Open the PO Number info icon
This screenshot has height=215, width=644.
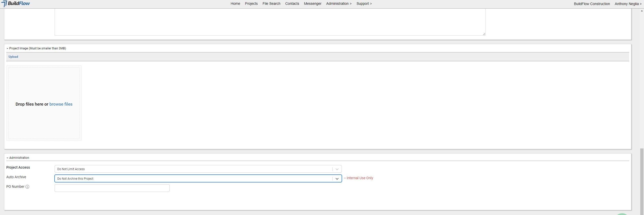click(27, 187)
